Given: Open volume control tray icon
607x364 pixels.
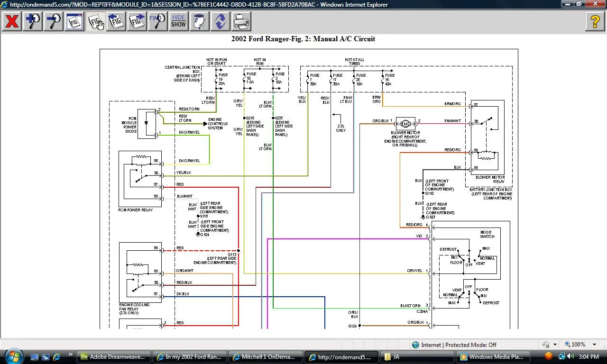Looking at the screenshot, I should [x=570, y=356].
